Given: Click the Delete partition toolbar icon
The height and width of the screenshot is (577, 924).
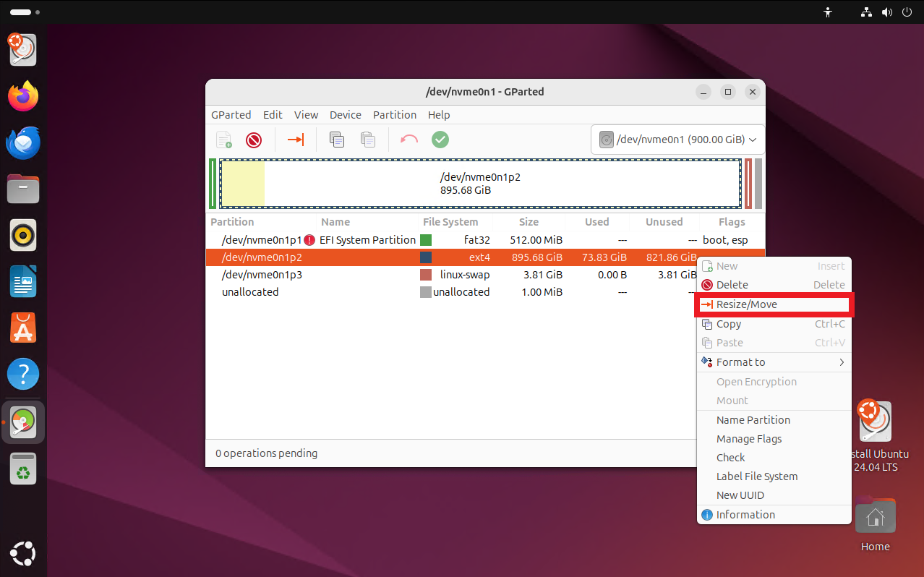Looking at the screenshot, I should (x=254, y=140).
